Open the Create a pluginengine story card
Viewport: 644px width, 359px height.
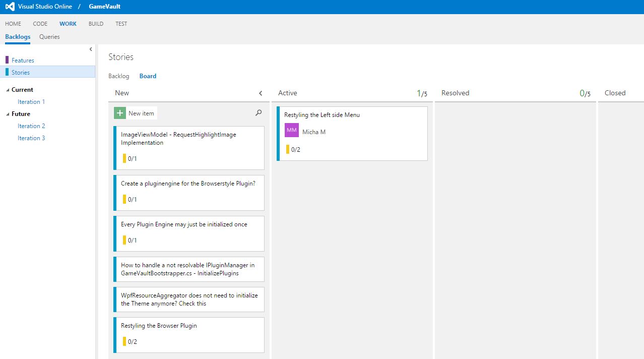(x=188, y=184)
